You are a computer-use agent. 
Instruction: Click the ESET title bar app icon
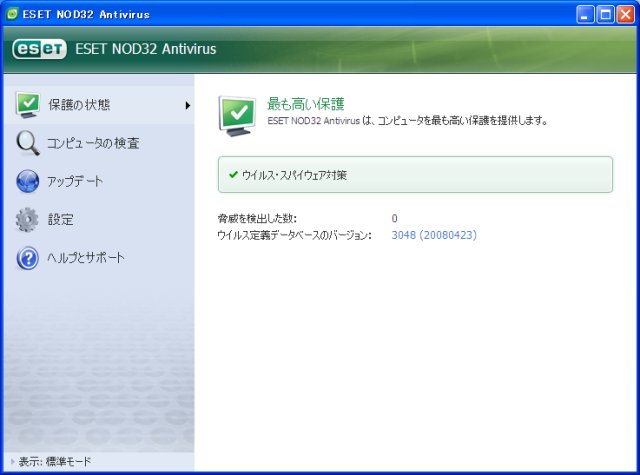coord(13,14)
